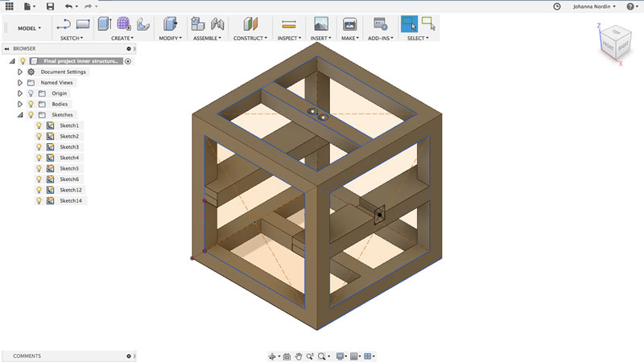This screenshot has width=644, height=362.
Task: Collapse the Browser panel arrows
Action: [6, 48]
